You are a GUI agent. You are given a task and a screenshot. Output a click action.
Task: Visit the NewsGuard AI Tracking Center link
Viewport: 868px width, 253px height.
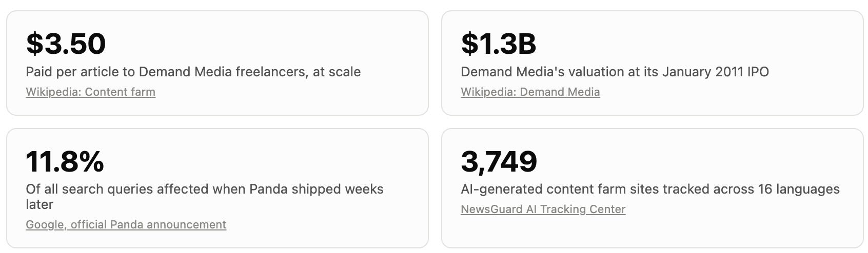tap(543, 209)
